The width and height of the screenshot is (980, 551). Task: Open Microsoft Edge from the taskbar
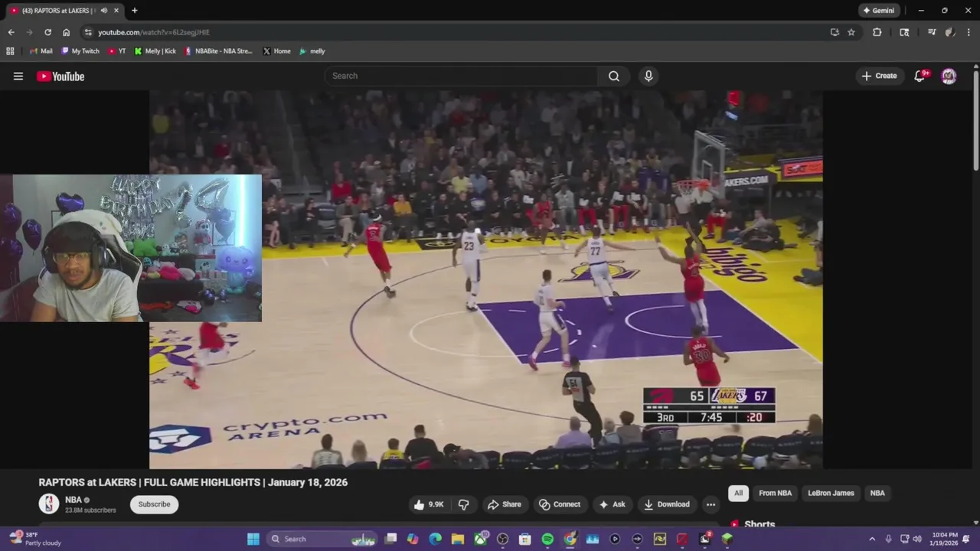436,539
